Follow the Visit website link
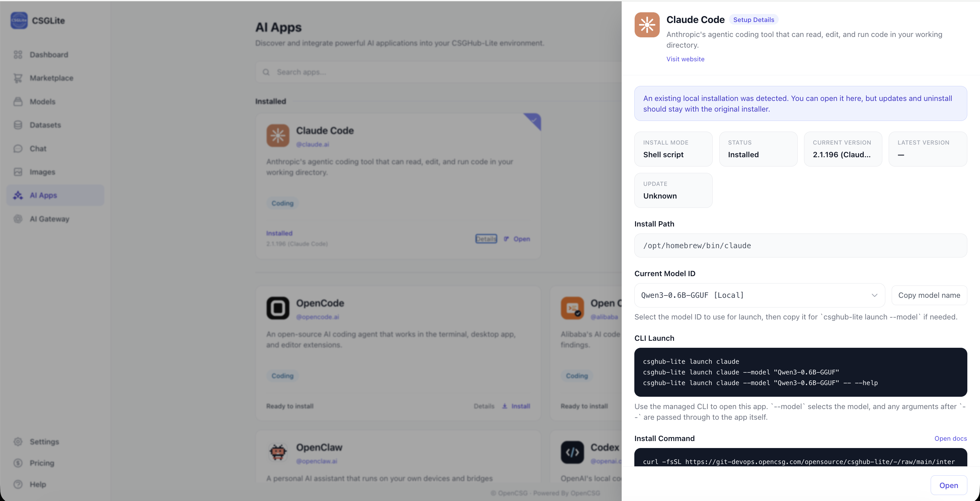Viewport: 980px width, 501px height. coord(685,59)
